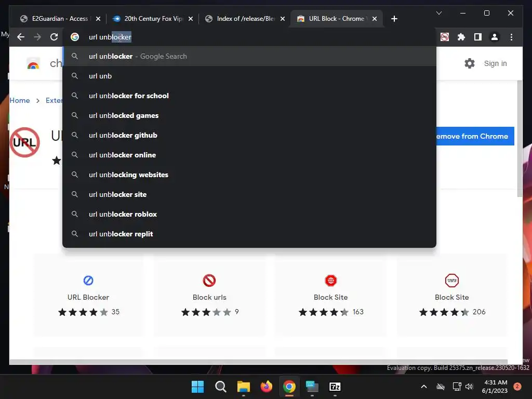Open the Windows Start menu
Screen dimensions: 532x399
tap(197, 387)
